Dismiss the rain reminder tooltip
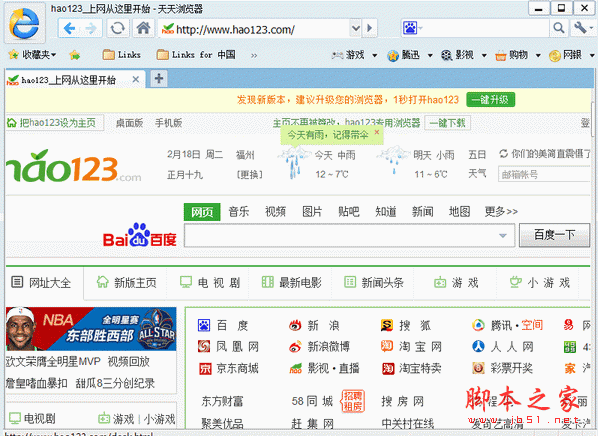Viewport: 598px width, 436px height. [377, 132]
